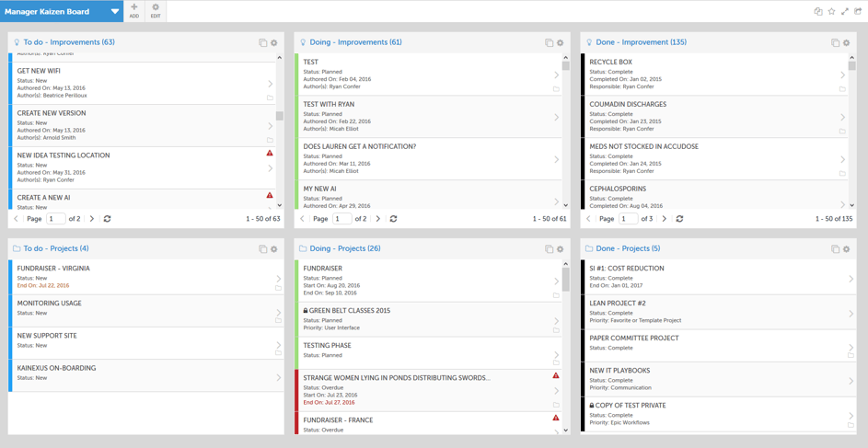Image resolution: width=868 pixels, height=448 pixels.
Task: Click the copy icon on Doing - Projects
Action: click(x=550, y=249)
